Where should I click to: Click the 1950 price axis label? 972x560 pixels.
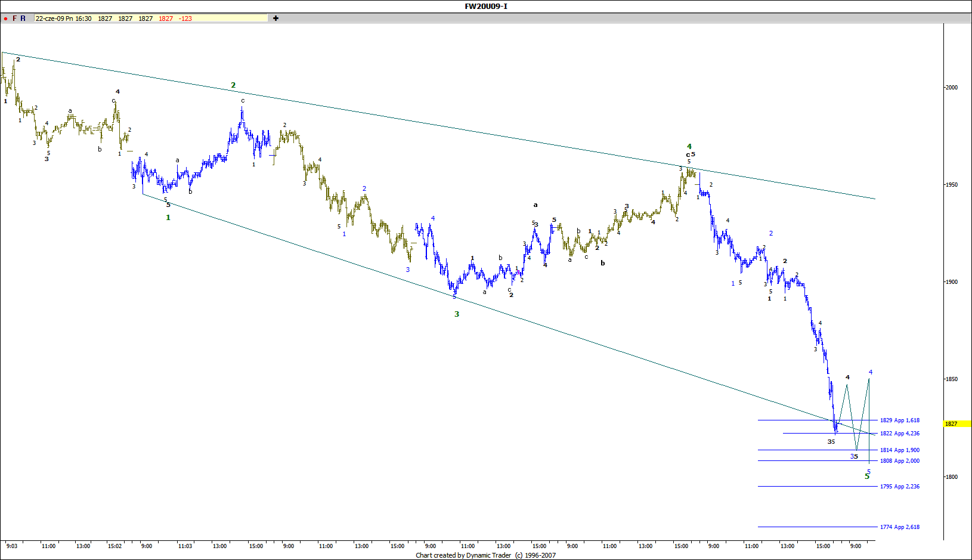coord(952,185)
